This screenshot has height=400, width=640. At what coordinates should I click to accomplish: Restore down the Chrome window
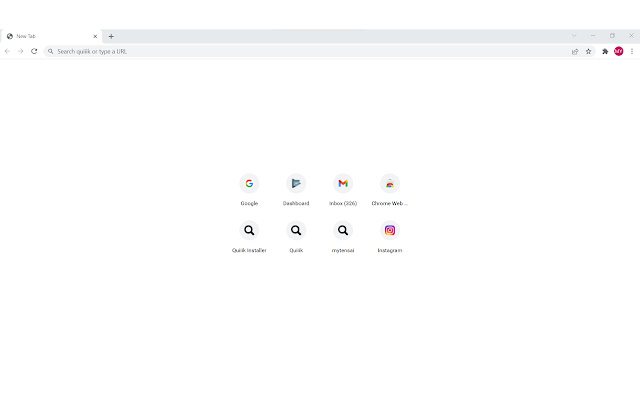point(612,36)
